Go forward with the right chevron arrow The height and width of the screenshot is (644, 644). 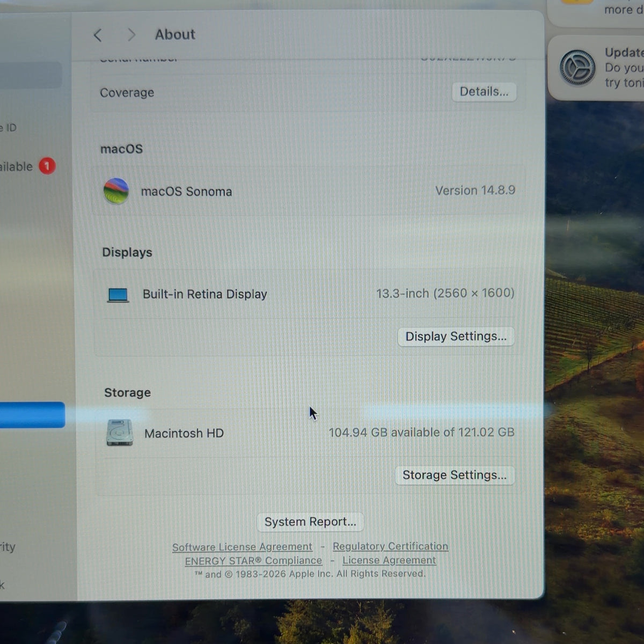(x=131, y=35)
